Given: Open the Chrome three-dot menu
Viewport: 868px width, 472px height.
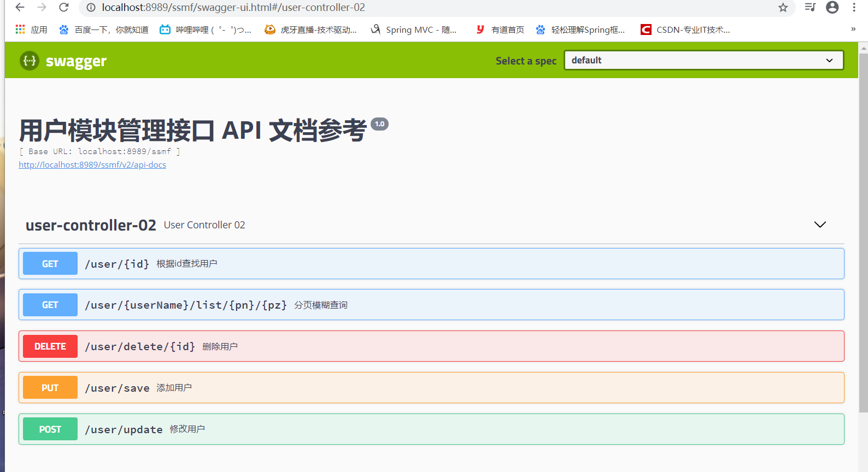Looking at the screenshot, I should pos(854,7).
